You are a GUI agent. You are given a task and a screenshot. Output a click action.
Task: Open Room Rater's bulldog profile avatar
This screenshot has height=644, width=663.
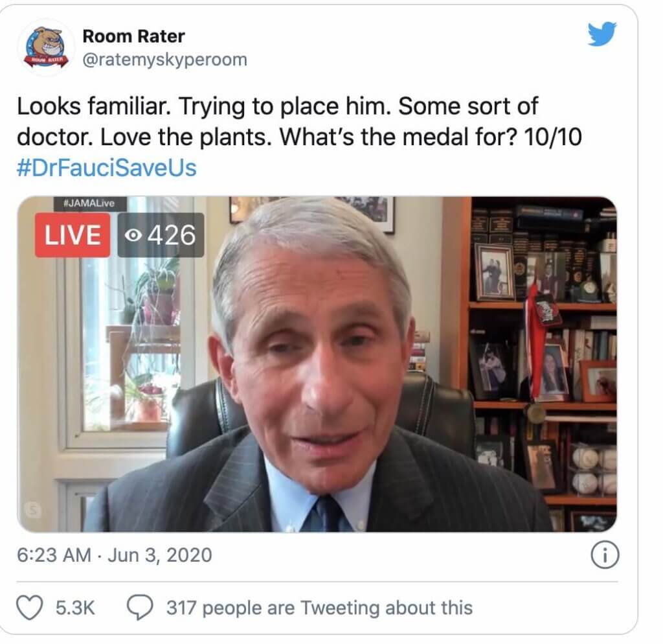[46, 47]
